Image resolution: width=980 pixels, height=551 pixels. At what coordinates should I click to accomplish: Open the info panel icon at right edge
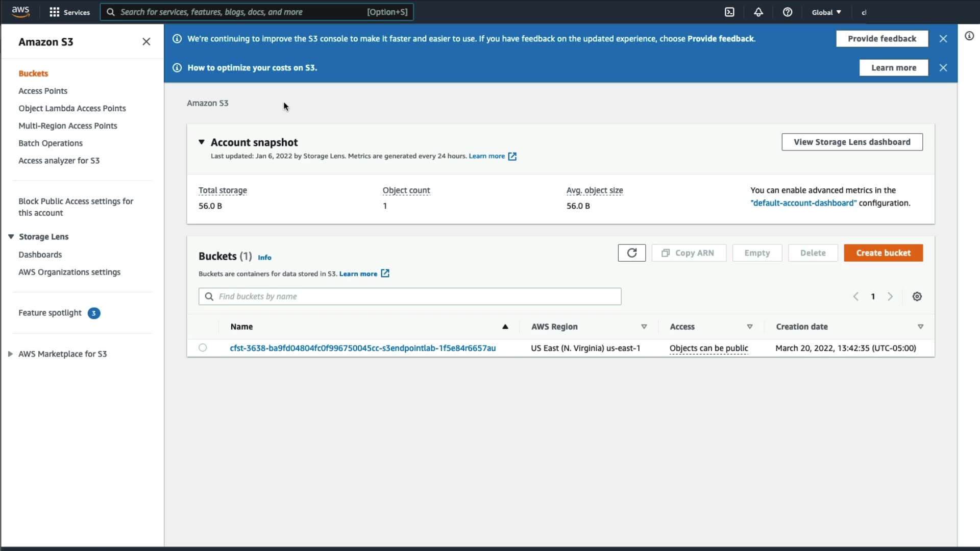(969, 36)
